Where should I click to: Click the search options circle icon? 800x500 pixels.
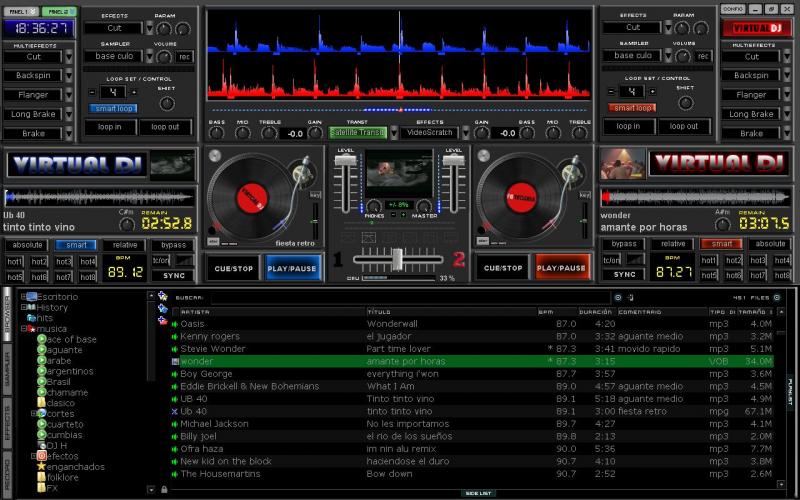[x=618, y=297]
